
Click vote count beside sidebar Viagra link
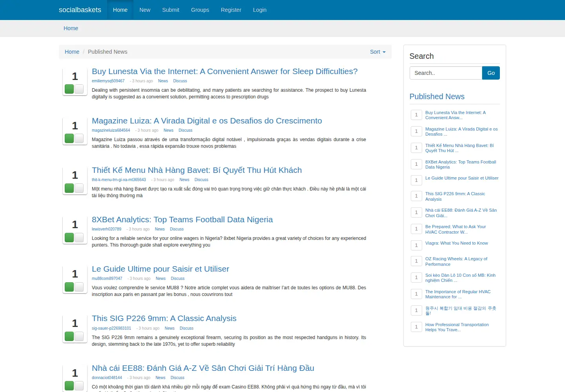pyautogui.click(x=416, y=245)
